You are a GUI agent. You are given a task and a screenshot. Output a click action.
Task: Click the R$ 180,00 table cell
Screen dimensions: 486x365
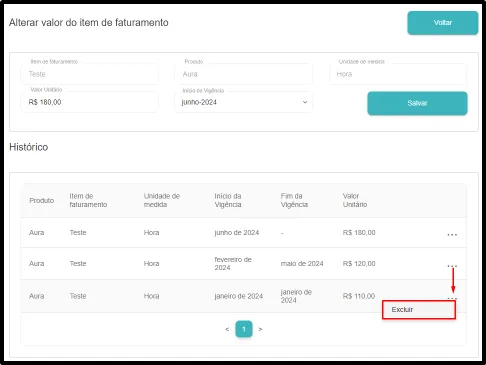coord(359,233)
